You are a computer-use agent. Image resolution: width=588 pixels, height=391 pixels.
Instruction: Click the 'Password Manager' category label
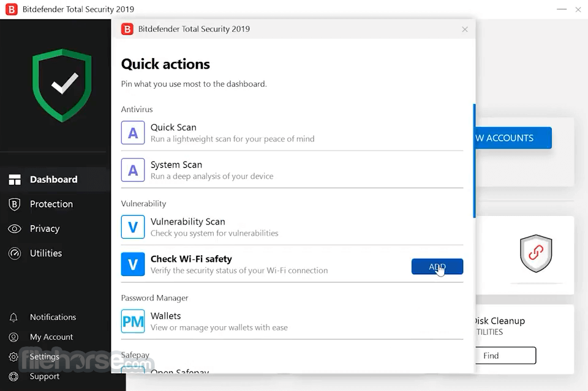pyautogui.click(x=154, y=298)
